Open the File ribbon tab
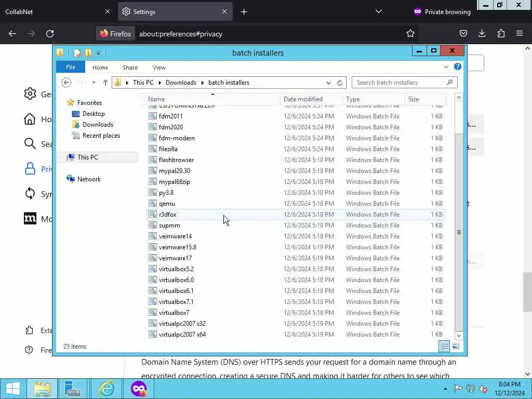 [71, 67]
